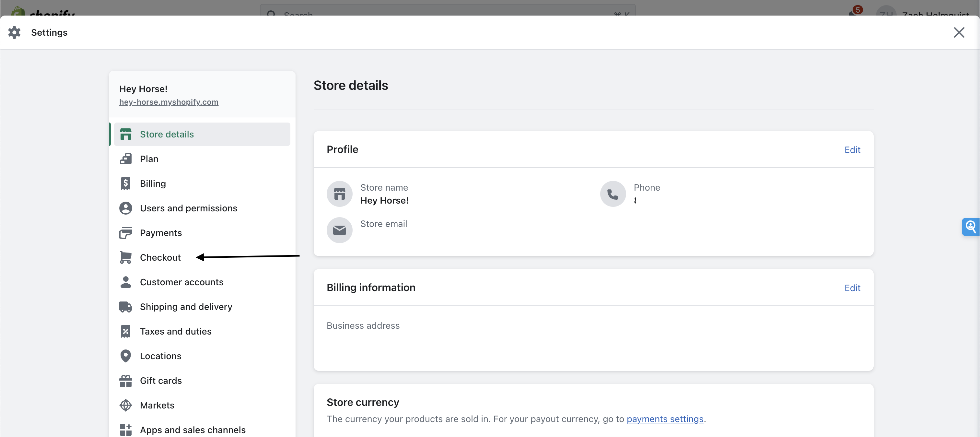Click the Shopify logo in the top bar
The image size is (980, 437).
(x=42, y=11)
